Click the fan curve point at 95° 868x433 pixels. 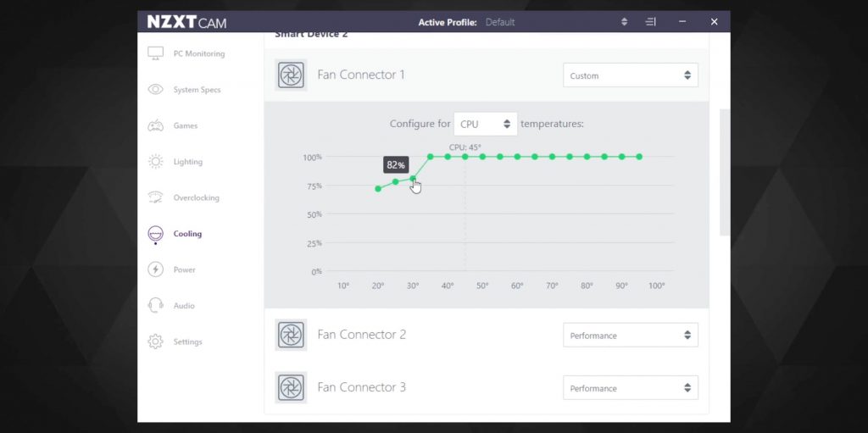(x=639, y=157)
